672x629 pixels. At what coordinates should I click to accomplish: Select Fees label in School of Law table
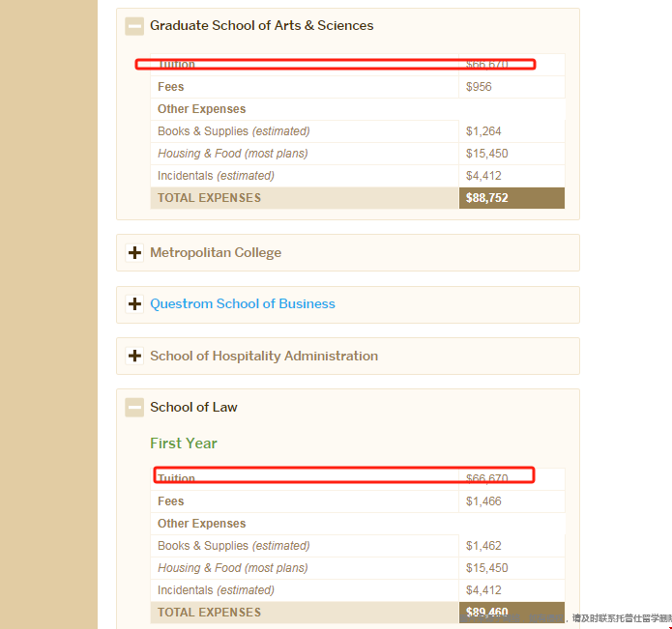(x=170, y=501)
